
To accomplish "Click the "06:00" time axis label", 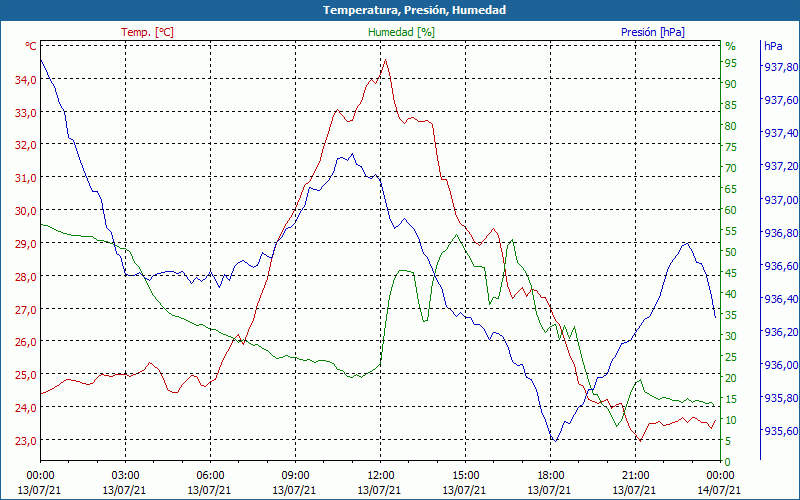I will pos(210,476).
